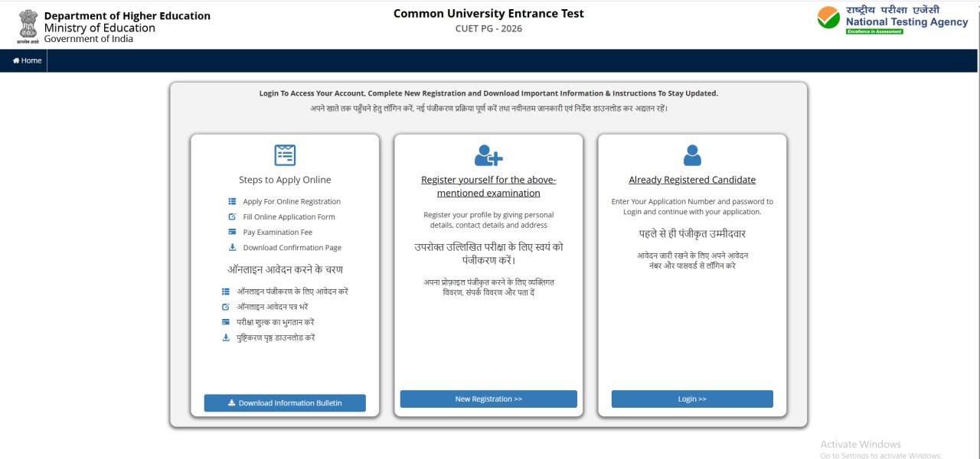Screen dimensions: 980x459
Task: Click the add-person icon above New Registration
Action: (488, 155)
